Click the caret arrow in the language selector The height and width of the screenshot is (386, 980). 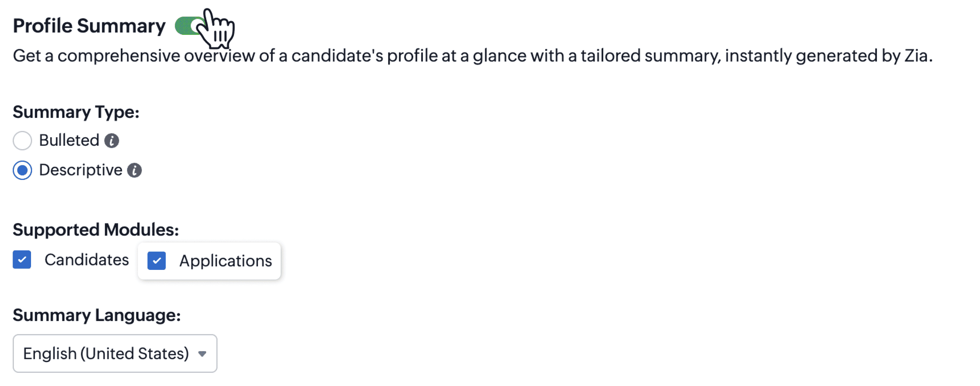(x=202, y=354)
